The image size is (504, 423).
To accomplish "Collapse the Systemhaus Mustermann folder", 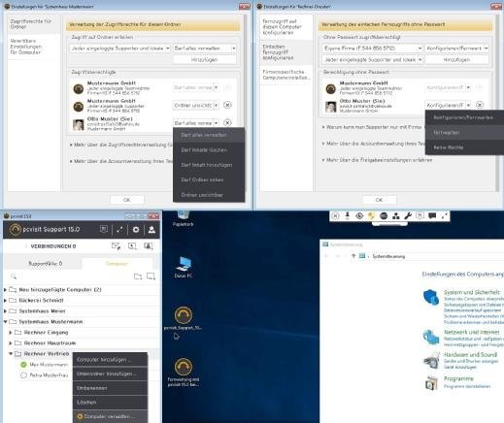I will pyautogui.click(x=5, y=322).
